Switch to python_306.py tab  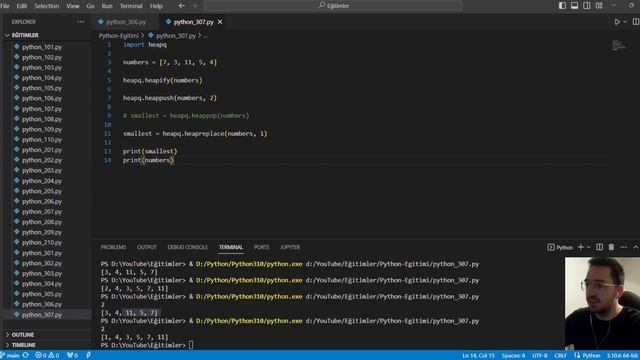pyautogui.click(x=126, y=22)
